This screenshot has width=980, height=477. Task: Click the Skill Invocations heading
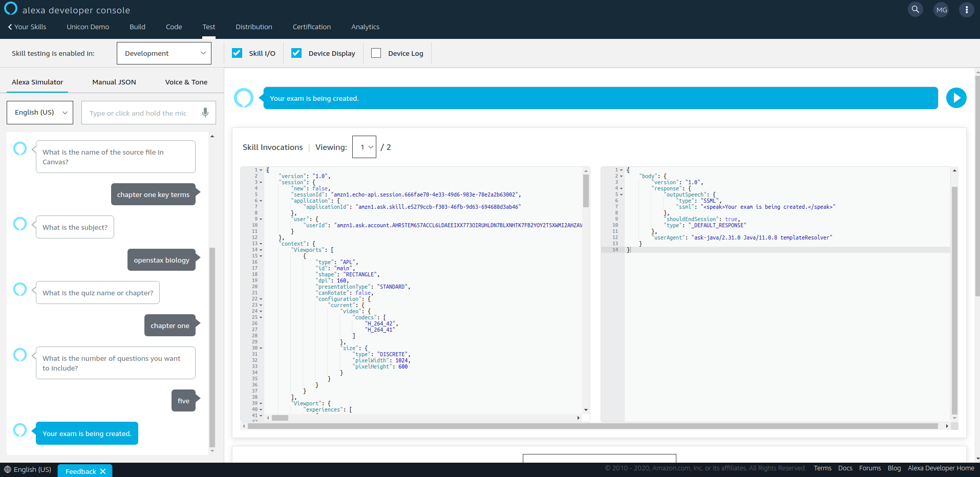coord(272,147)
